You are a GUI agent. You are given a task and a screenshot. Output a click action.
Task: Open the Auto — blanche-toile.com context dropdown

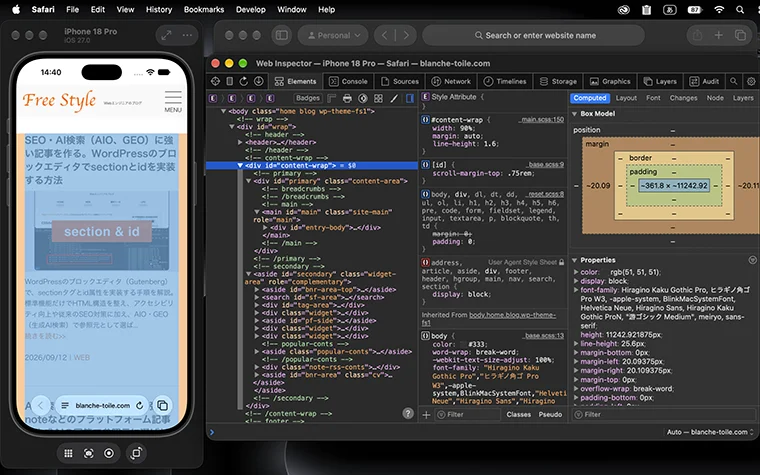tap(710, 432)
